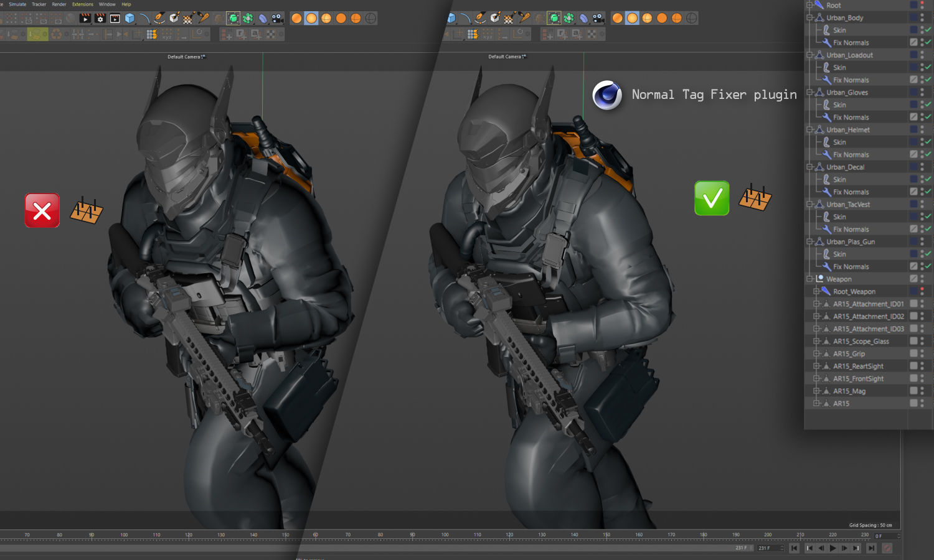Choose Spline Pen tool in right toolbar
The height and width of the screenshot is (560, 934).
coord(480,18)
